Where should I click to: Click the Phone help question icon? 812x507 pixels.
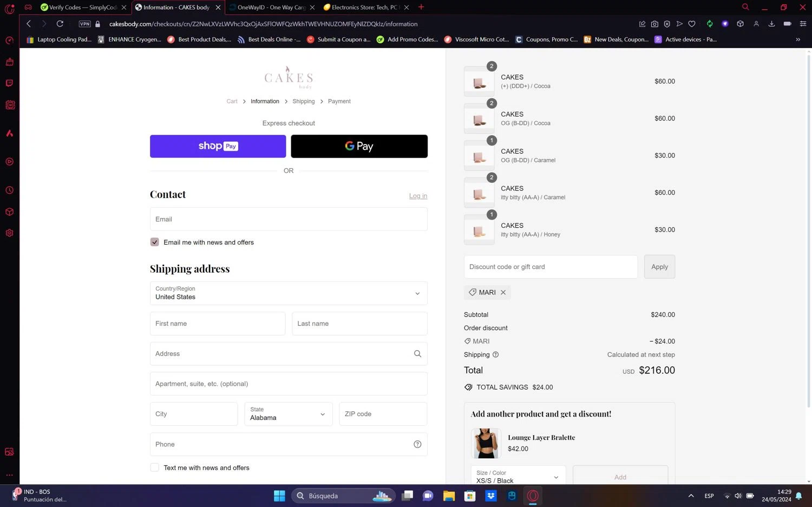pos(417,444)
